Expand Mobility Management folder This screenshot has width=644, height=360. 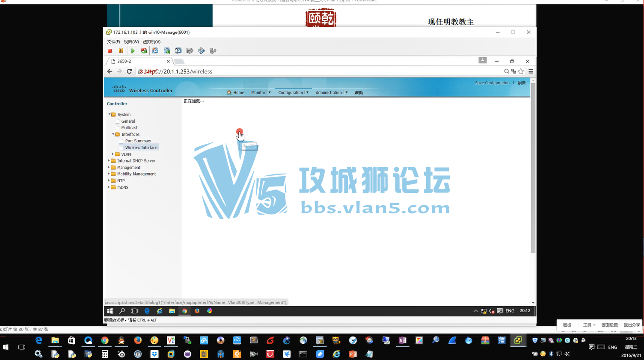[x=109, y=174]
